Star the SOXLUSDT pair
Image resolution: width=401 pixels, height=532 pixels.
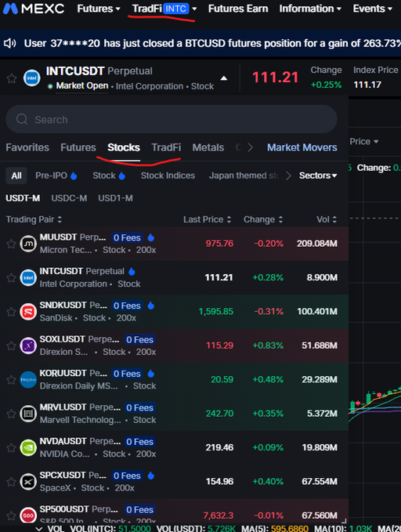tap(11, 346)
